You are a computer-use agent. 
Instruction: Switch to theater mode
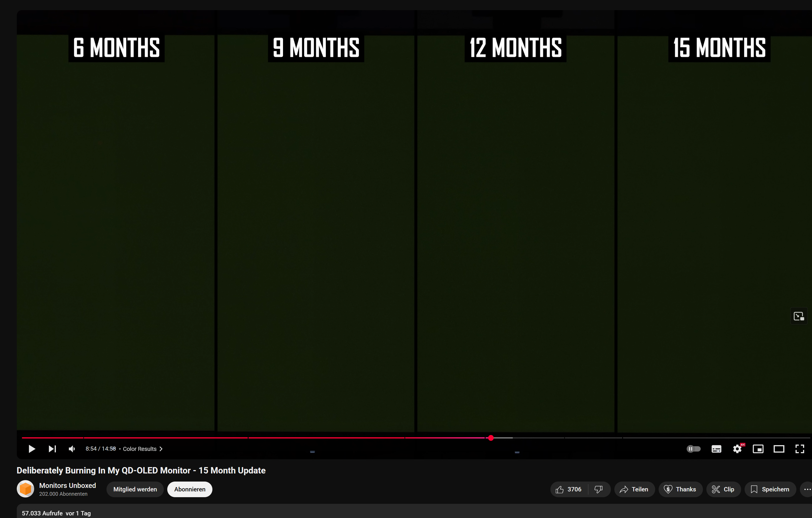(779, 449)
